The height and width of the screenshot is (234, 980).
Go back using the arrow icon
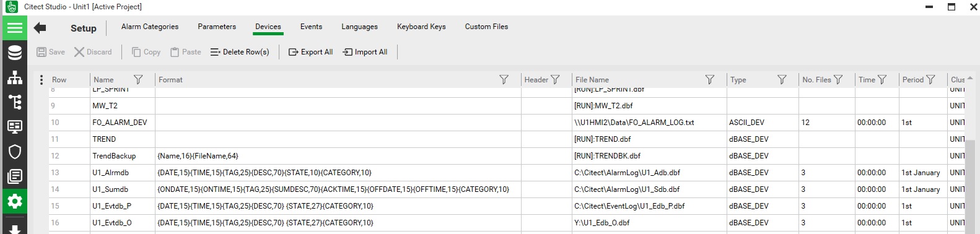pos(40,28)
